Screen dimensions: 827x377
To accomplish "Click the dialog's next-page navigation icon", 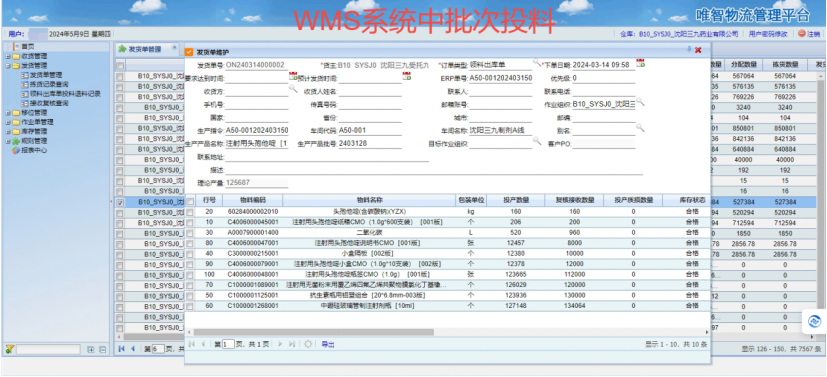I will [x=281, y=344].
